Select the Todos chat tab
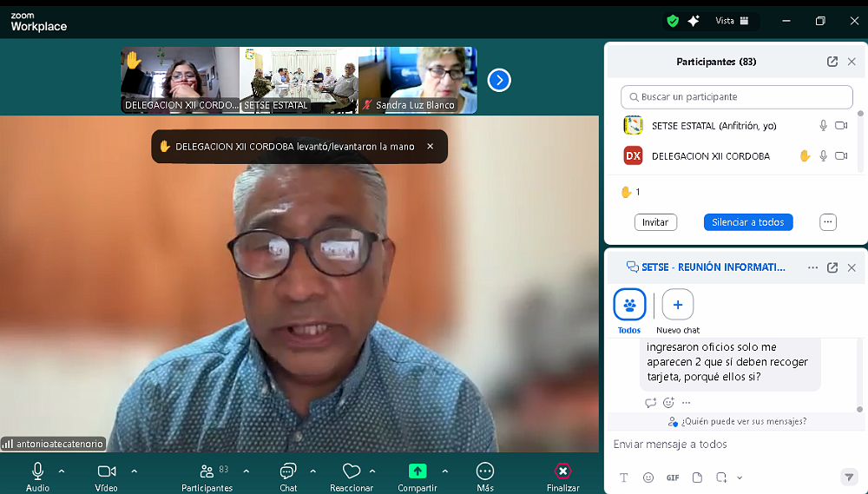Viewport: 868px width, 494px height. (x=629, y=305)
